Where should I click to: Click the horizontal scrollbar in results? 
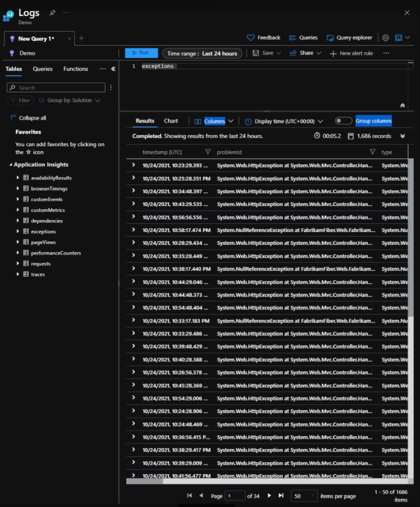[x=144, y=481]
